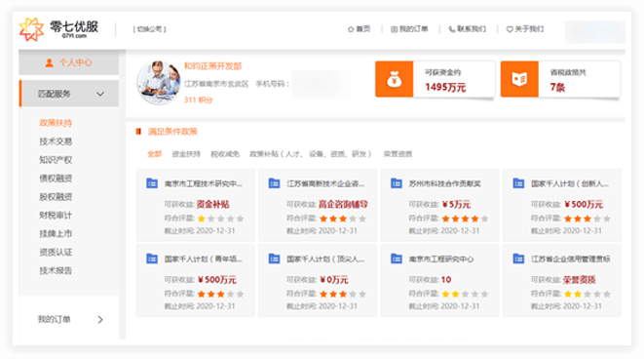Image resolution: width=644 pixels, height=359 pixels.
Task: Click the chevron arrow next to 匹配服务
Action: click(100, 95)
